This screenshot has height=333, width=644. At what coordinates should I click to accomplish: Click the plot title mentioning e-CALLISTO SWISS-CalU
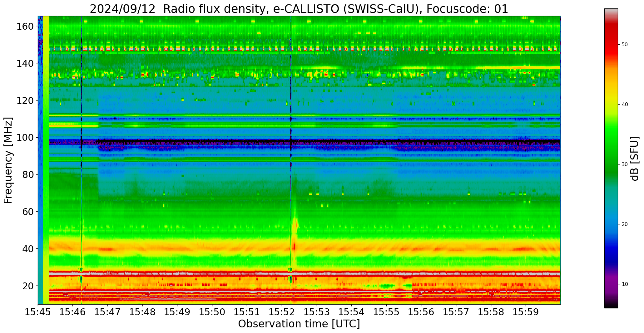pos(299,9)
